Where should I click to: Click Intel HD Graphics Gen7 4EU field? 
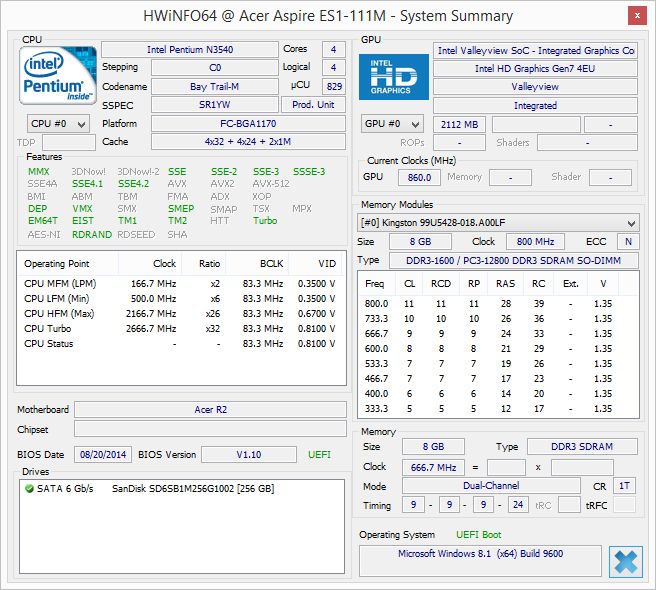click(535, 69)
